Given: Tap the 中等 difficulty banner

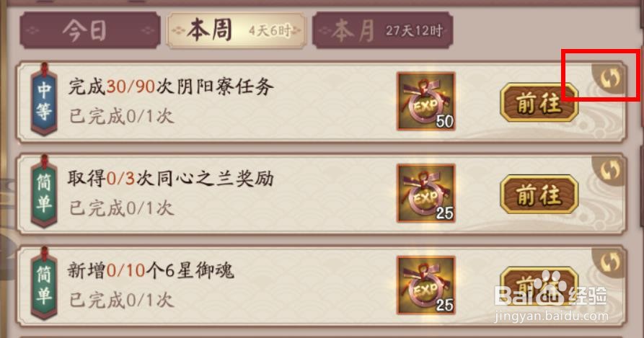Looking at the screenshot, I should [44, 99].
